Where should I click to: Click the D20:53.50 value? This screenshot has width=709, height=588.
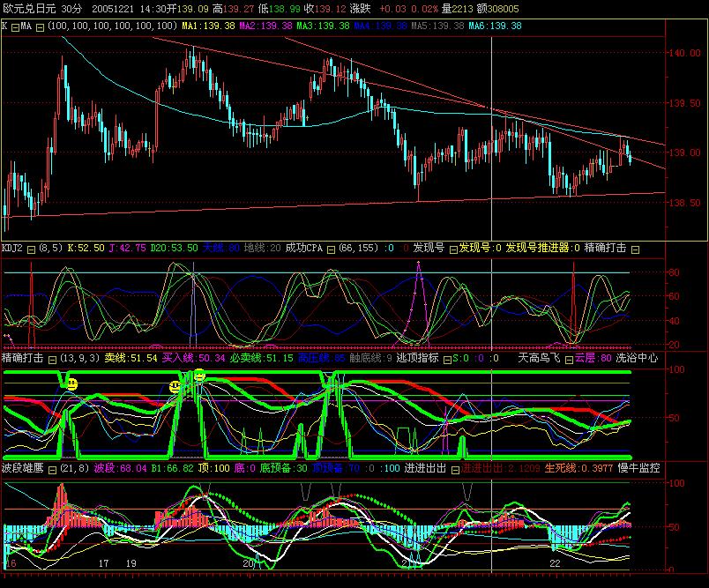point(174,248)
